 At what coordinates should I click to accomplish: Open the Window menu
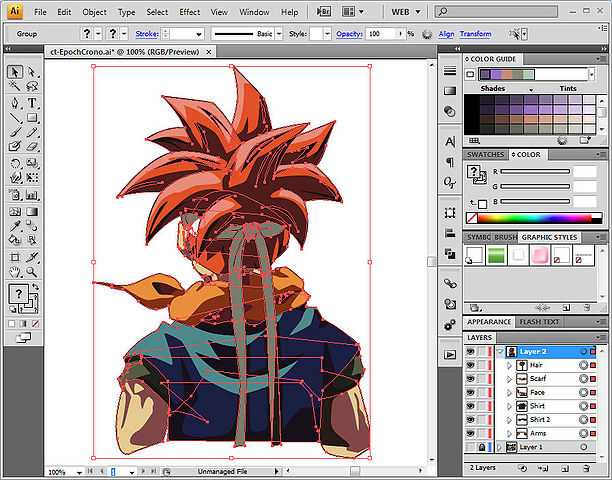[254, 12]
